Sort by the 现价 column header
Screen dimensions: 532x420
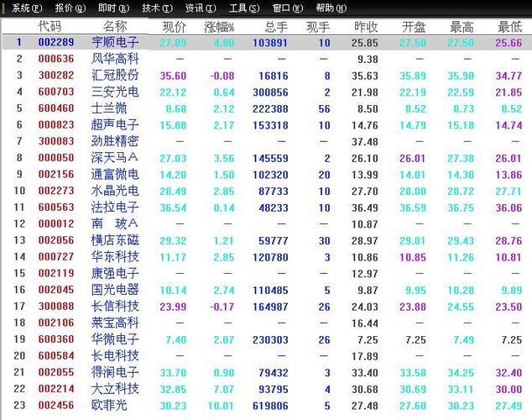[x=174, y=27]
